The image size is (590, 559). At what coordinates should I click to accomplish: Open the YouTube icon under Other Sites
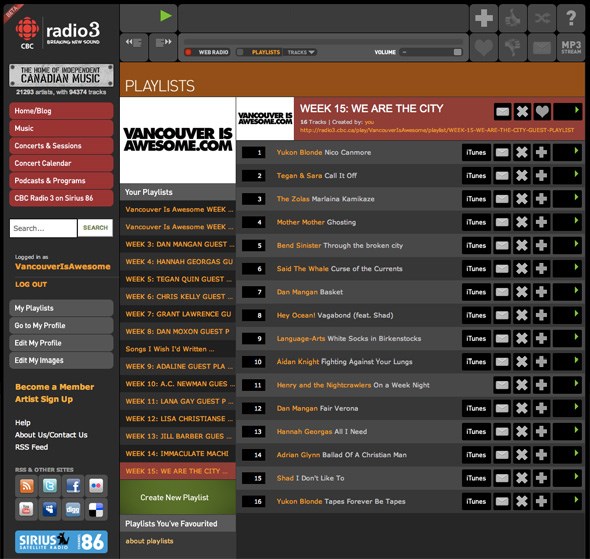click(26, 509)
